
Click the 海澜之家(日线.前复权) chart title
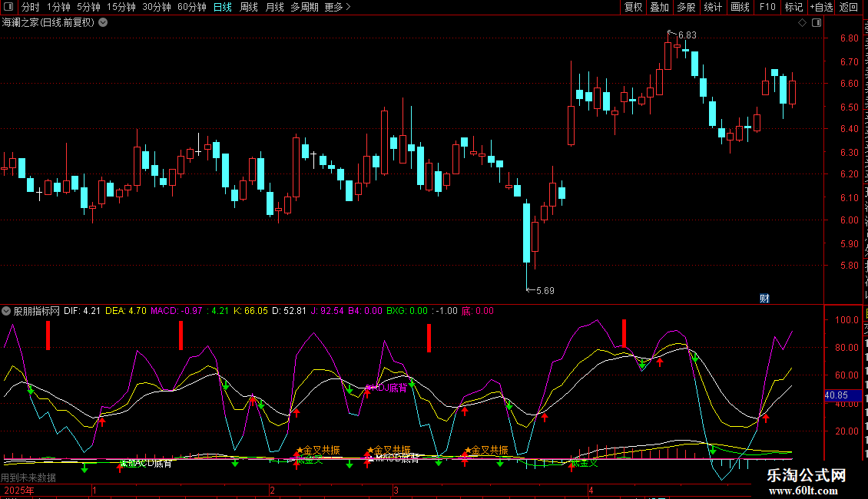tap(48, 23)
